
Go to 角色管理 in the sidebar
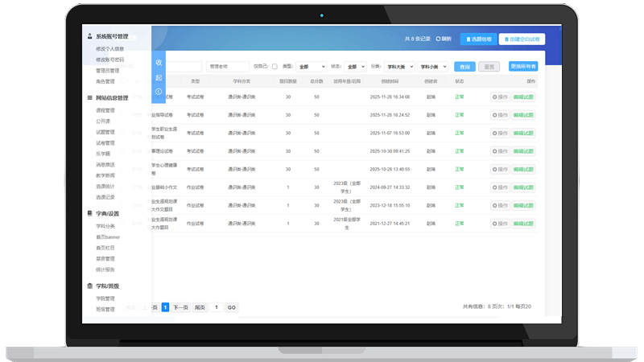pyautogui.click(x=105, y=81)
